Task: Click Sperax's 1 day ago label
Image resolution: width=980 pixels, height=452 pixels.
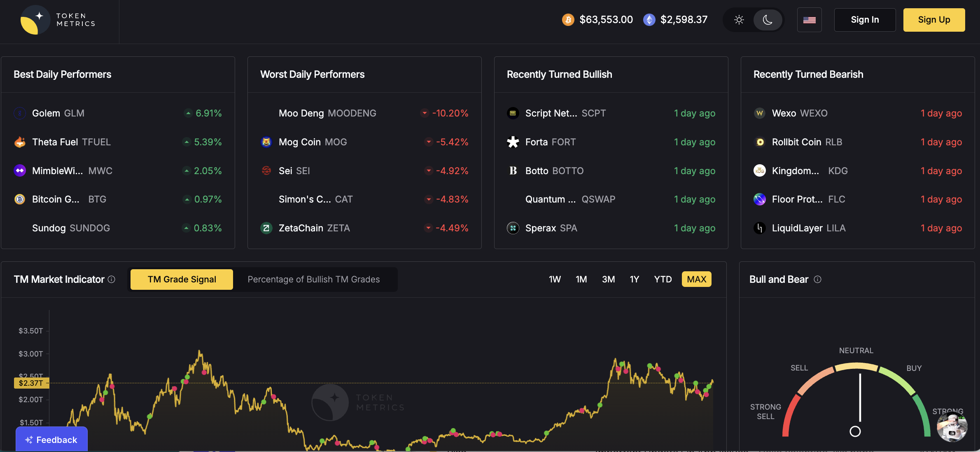Action: [695, 228]
